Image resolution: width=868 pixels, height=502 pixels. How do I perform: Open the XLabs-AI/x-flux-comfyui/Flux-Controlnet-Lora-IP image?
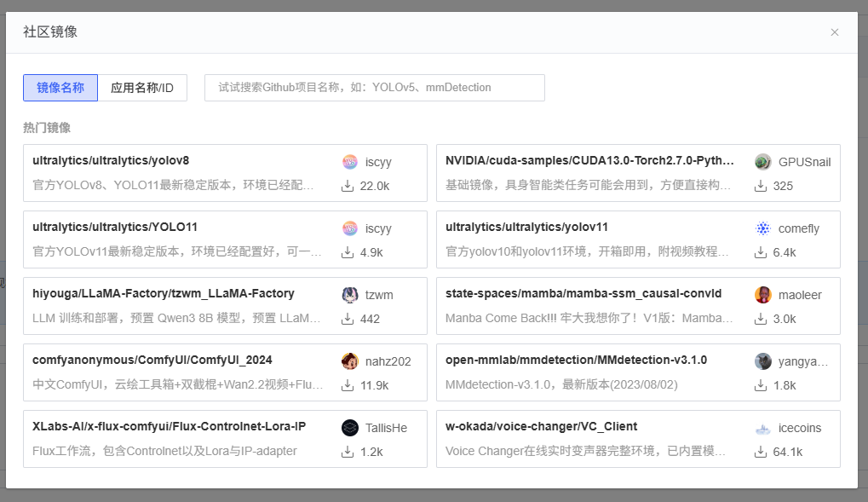click(x=225, y=439)
